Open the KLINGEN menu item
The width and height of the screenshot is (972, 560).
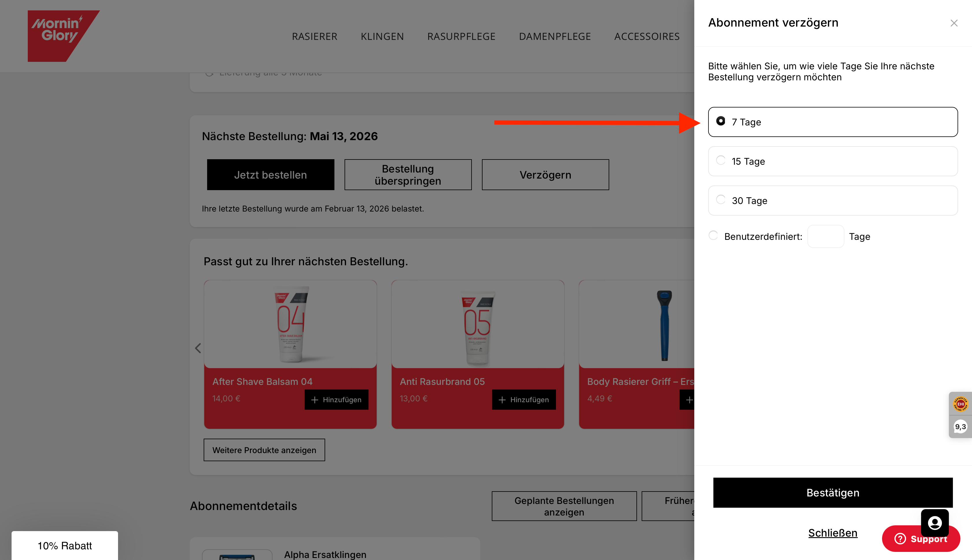(x=382, y=36)
